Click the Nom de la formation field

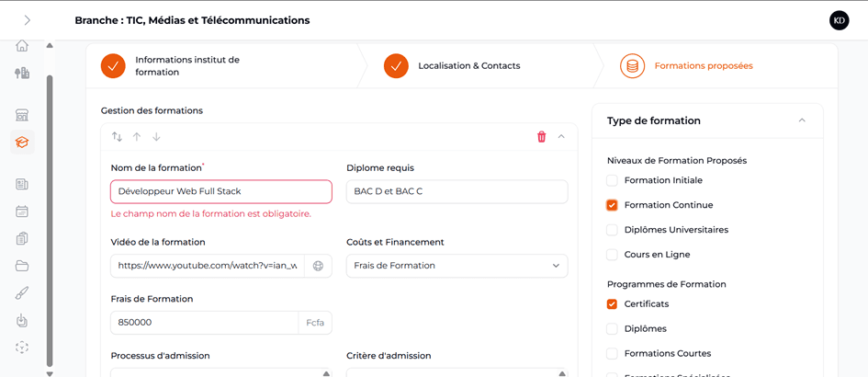[221, 191]
